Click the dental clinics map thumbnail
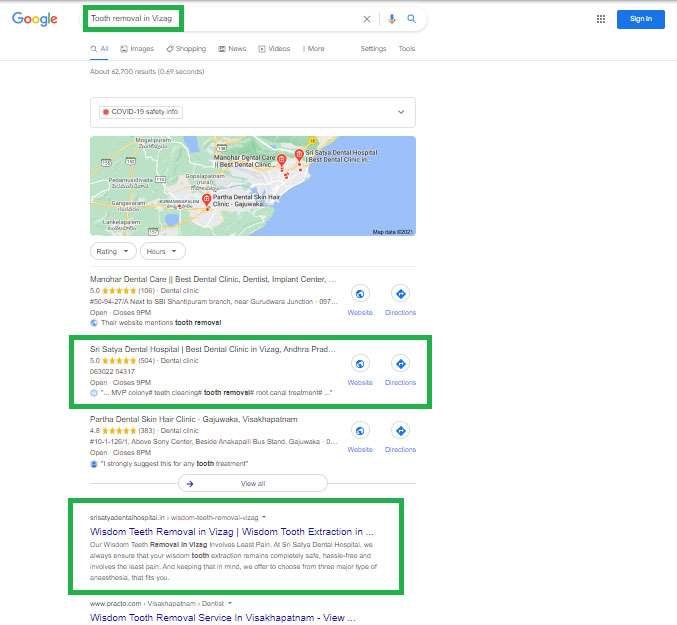Screen dimensions: 677x625 [x=253, y=186]
